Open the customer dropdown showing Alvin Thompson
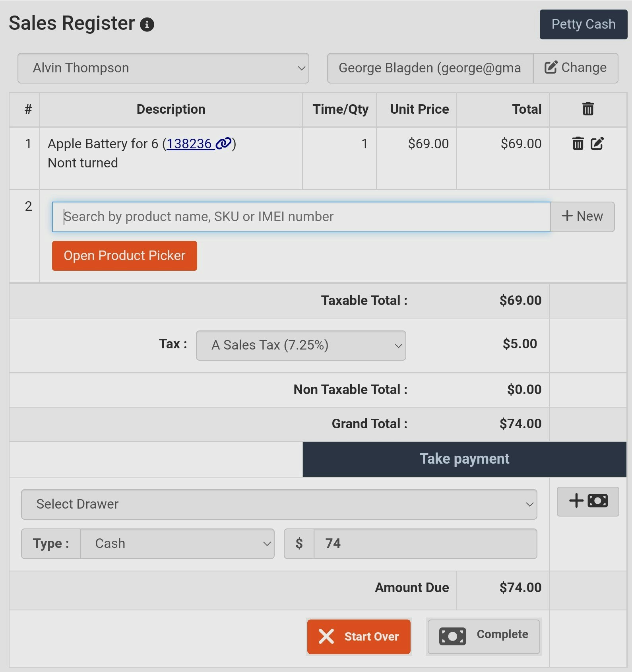 point(163,68)
